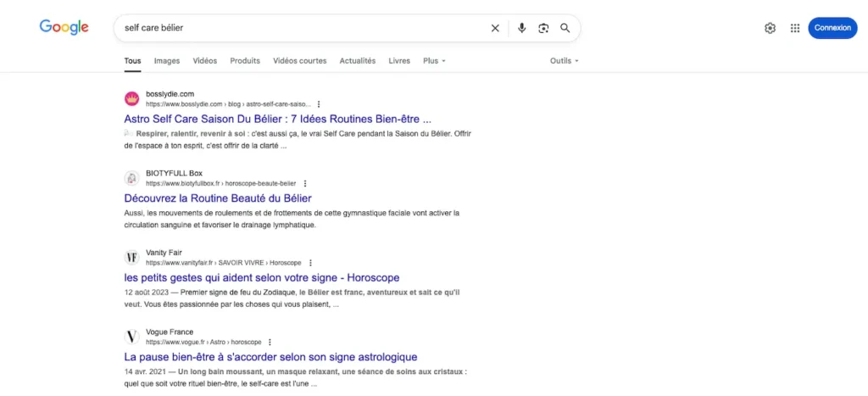The width and height of the screenshot is (868, 396).
Task: Clear the search box with the X icon
Action: (x=495, y=28)
